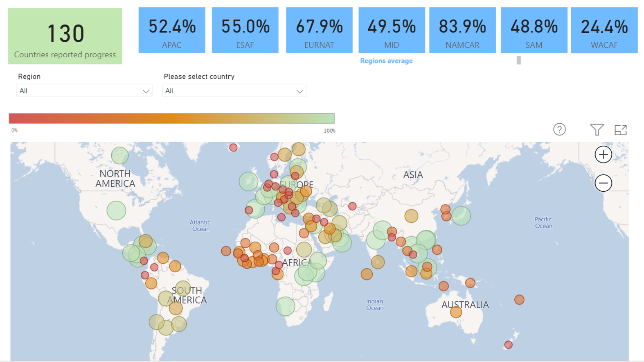Click the green bubble over Canada
Image resolution: width=644 pixels, height=362 pixels.
pos(120,156)
